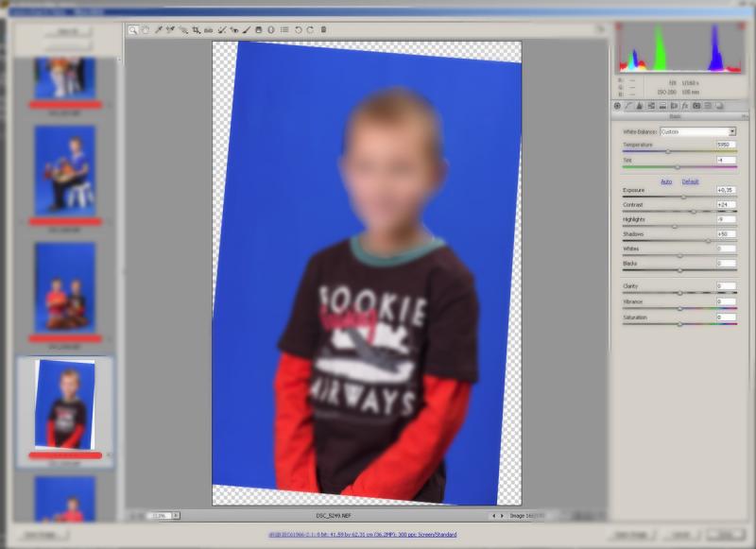
Task: Select the Crop tool
Action: [x=196, y=30]
